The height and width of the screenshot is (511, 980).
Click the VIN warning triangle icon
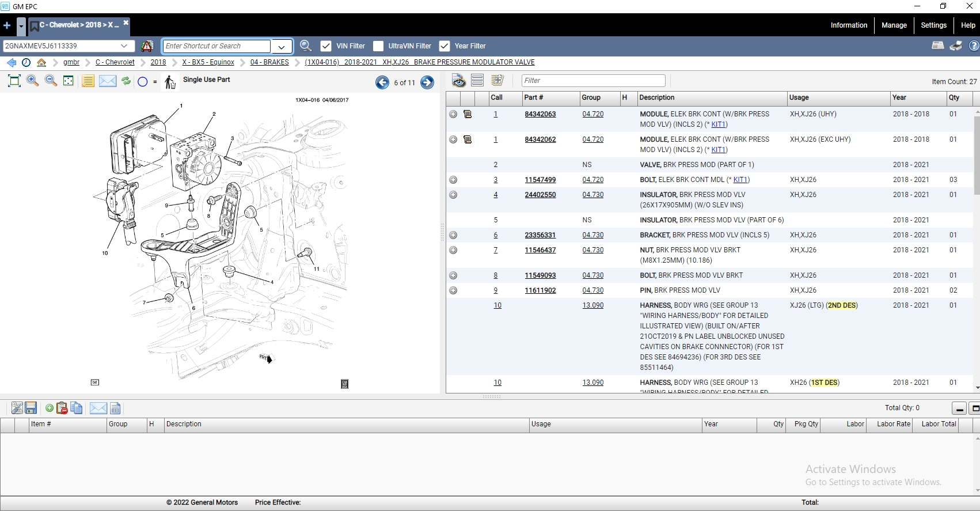147,46
